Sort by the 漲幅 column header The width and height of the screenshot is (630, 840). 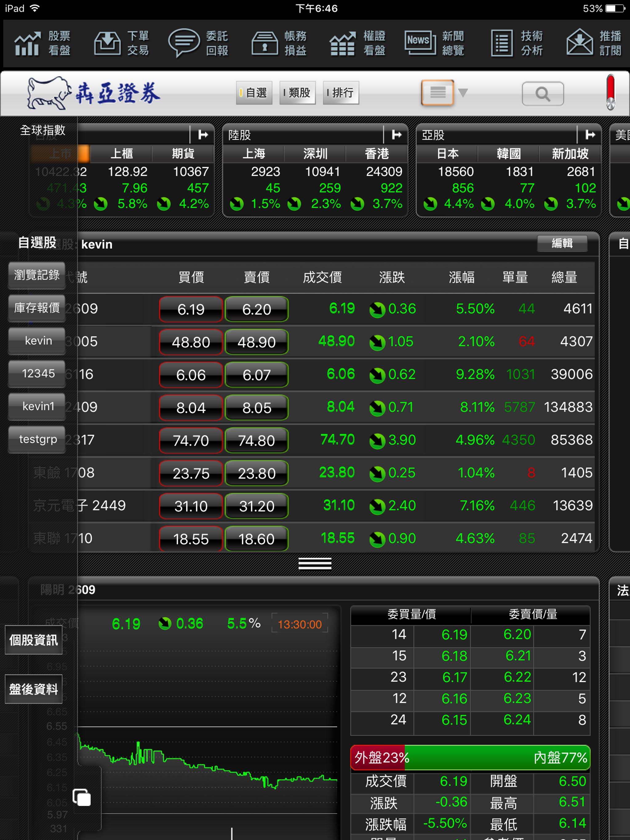click(x=462, y=277)
